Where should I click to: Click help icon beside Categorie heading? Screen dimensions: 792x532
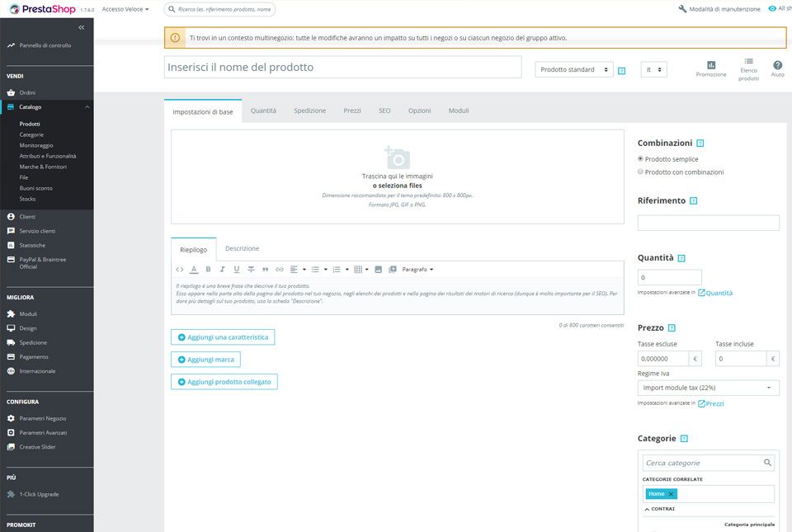(x=685, y=439)
